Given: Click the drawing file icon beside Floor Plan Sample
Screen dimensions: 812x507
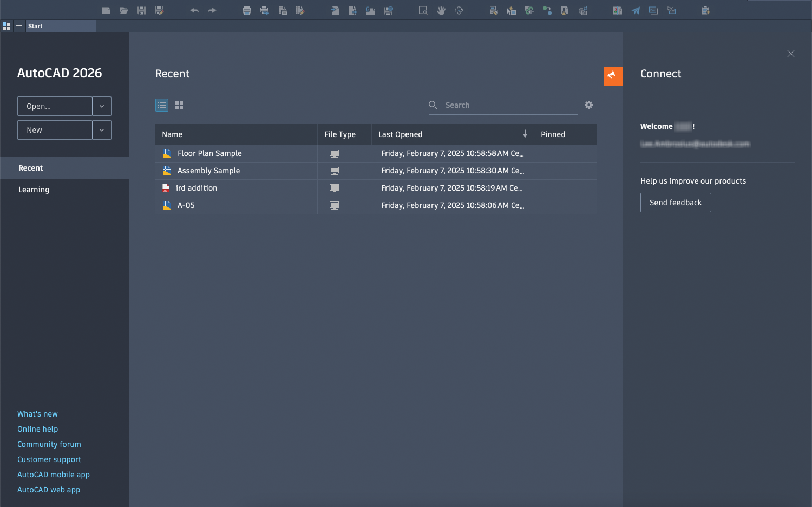Looking at the screenshot, I should click(167, 153).
